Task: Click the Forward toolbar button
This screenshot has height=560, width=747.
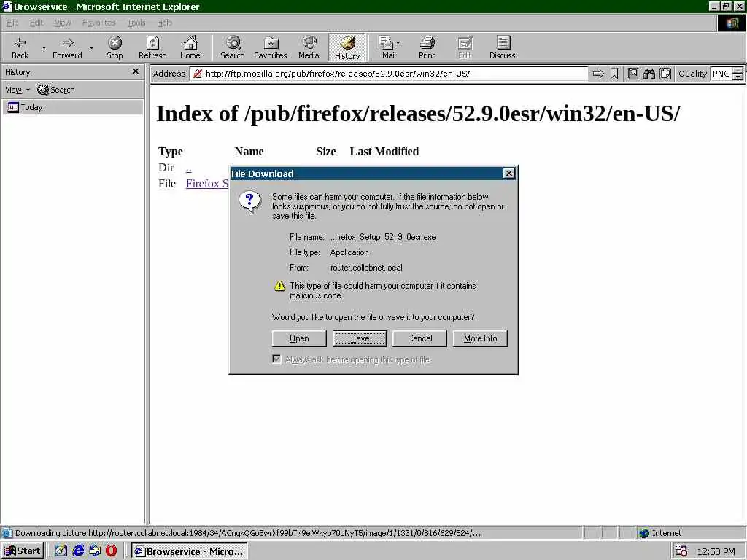Action: pyautogui.click(x=67, y=47)
